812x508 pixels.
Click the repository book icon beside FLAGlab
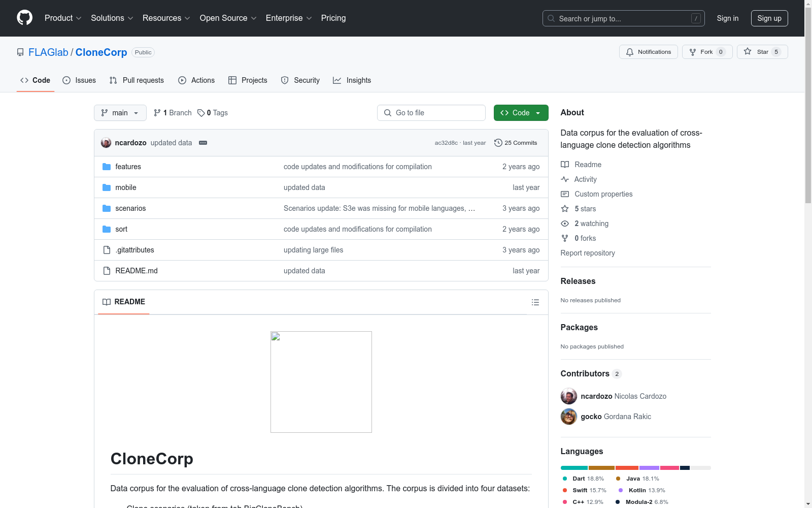20,52
